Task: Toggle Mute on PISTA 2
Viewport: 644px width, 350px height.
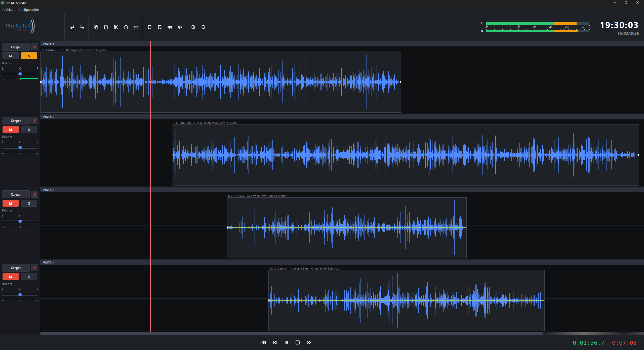Action: (10, 129)
